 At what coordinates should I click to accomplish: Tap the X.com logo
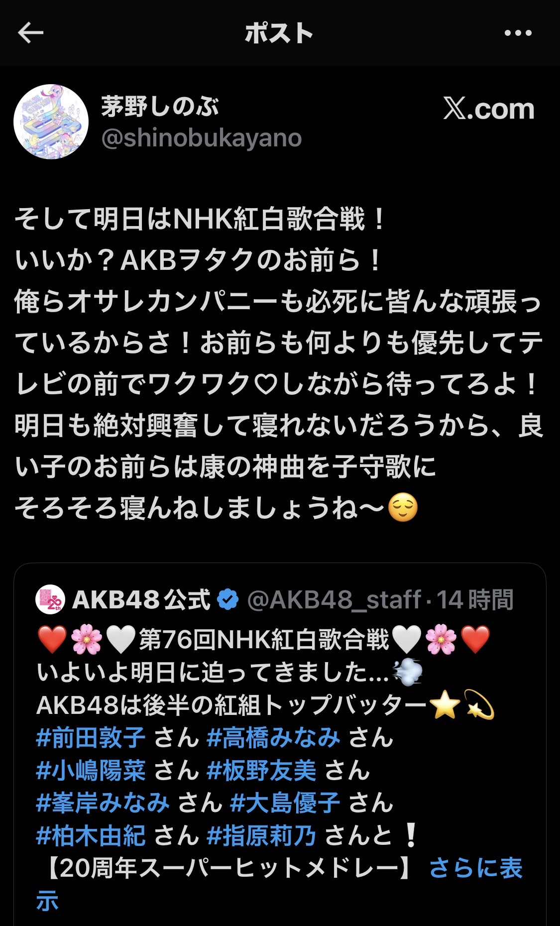(x=489, y=109)
